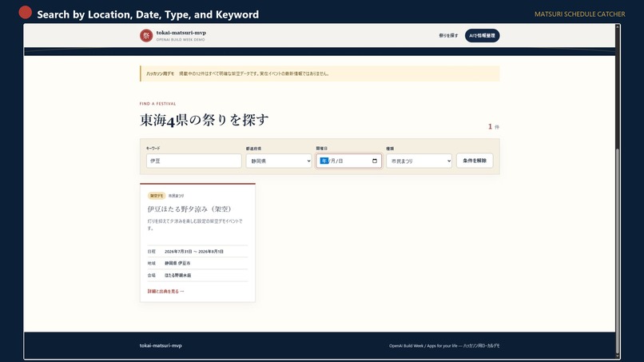Click the AIで情報整理 button

pos(482,36)
